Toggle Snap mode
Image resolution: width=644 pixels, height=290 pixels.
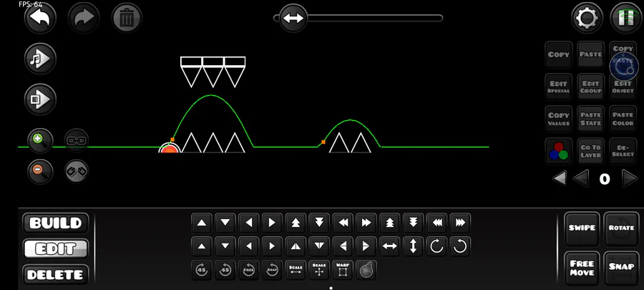[x=621, y=268]
